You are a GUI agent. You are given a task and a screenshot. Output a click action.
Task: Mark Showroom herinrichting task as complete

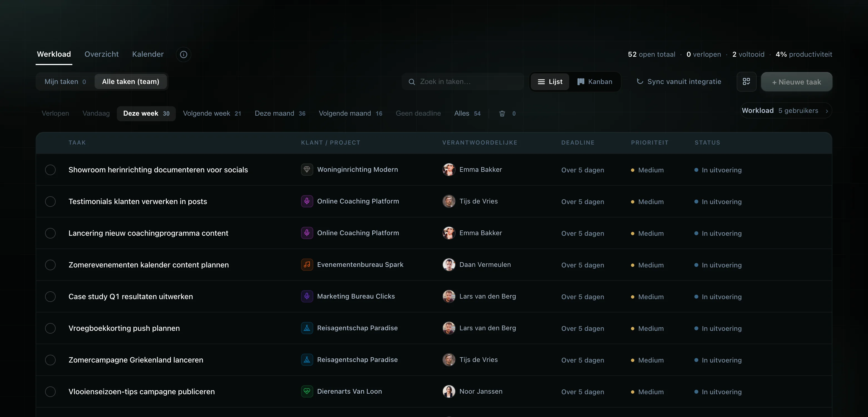(x=50, y=170)
